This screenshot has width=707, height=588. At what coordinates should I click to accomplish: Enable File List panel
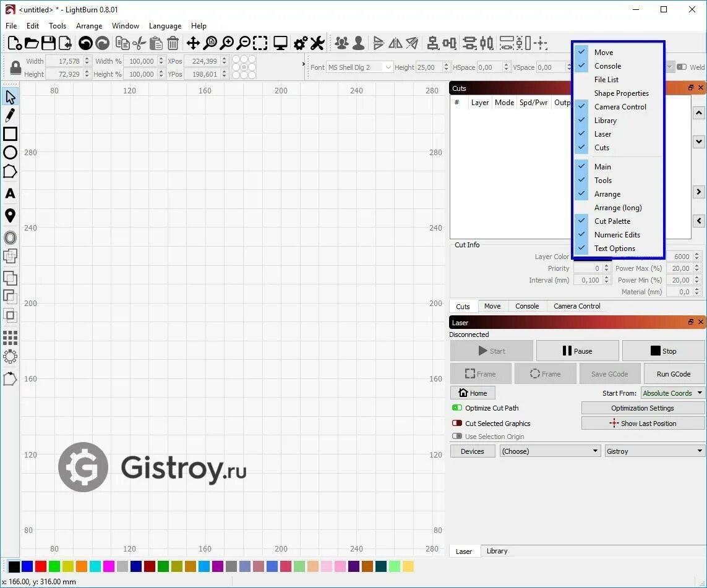click(x=619, y=79)
